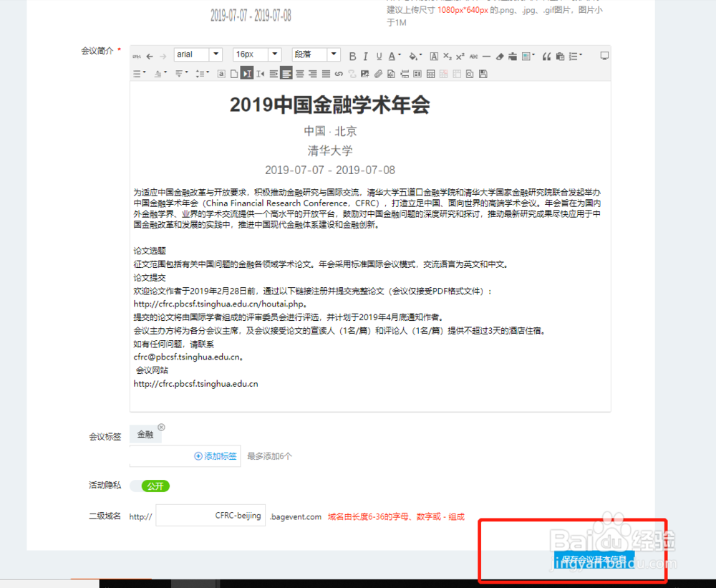Remove the 金融 tag with its close icon
Screen dimensions: 716x588
161,427
